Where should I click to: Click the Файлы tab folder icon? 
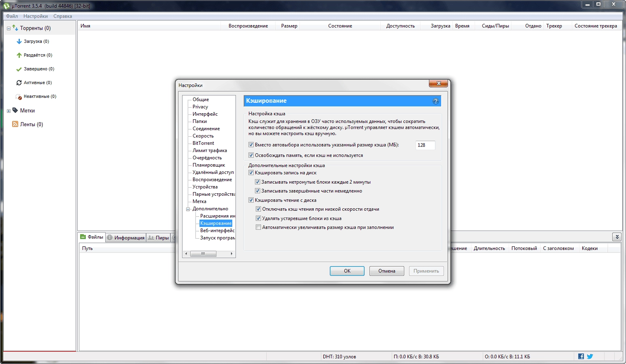(83, 237)
